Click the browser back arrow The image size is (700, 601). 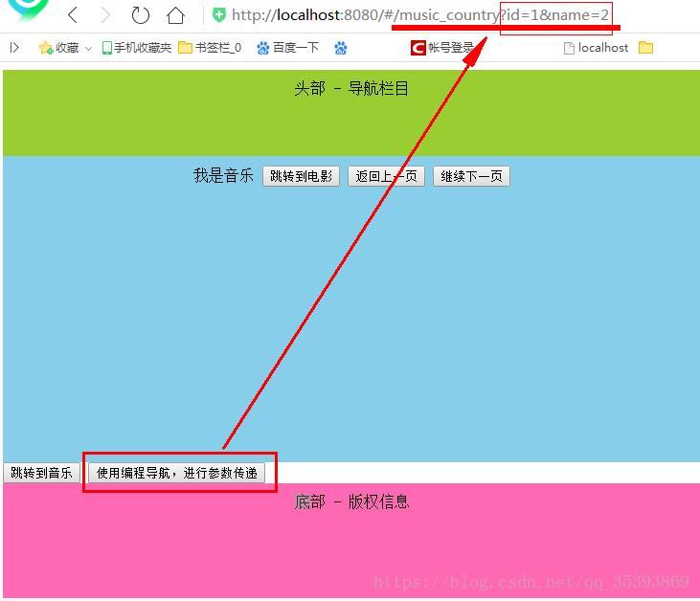[x=73, y=14]
